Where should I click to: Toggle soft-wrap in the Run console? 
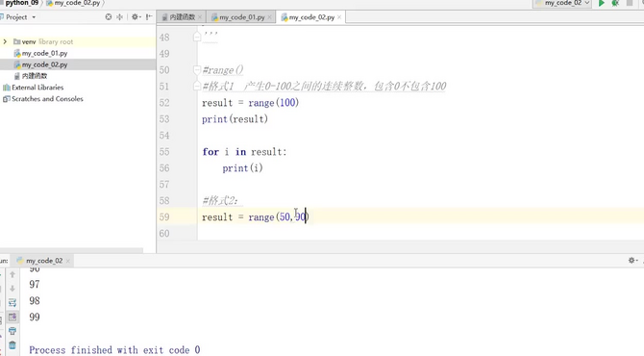tap(12, 302)
